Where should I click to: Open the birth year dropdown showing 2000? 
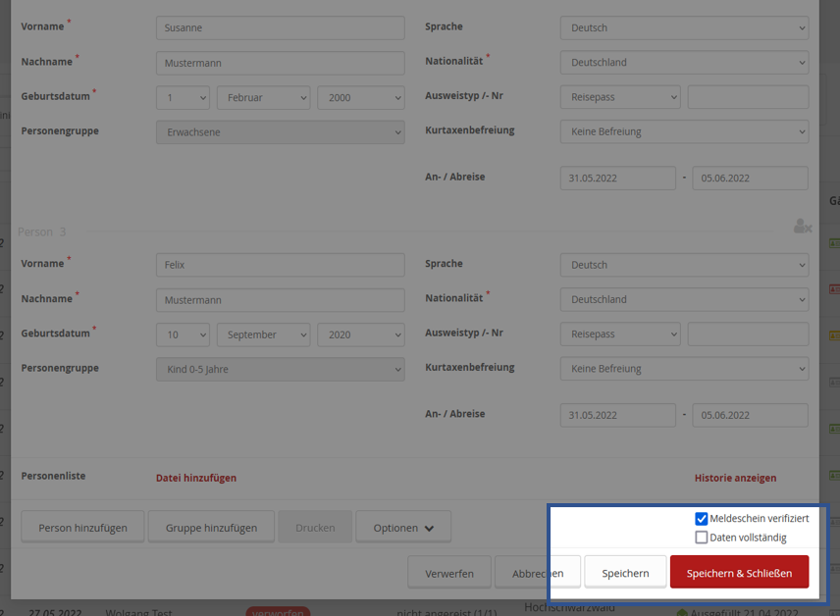point(360,97)
